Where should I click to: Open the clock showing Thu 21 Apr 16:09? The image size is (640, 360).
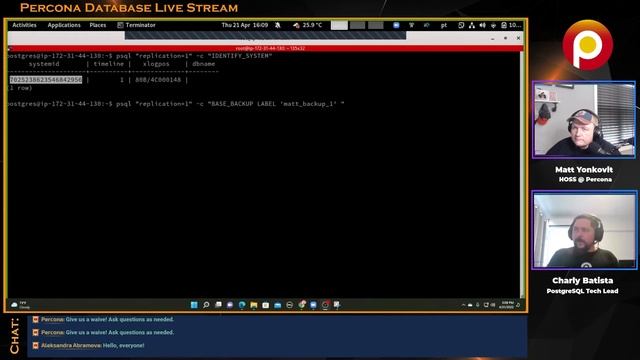click(x=245, y=25)
